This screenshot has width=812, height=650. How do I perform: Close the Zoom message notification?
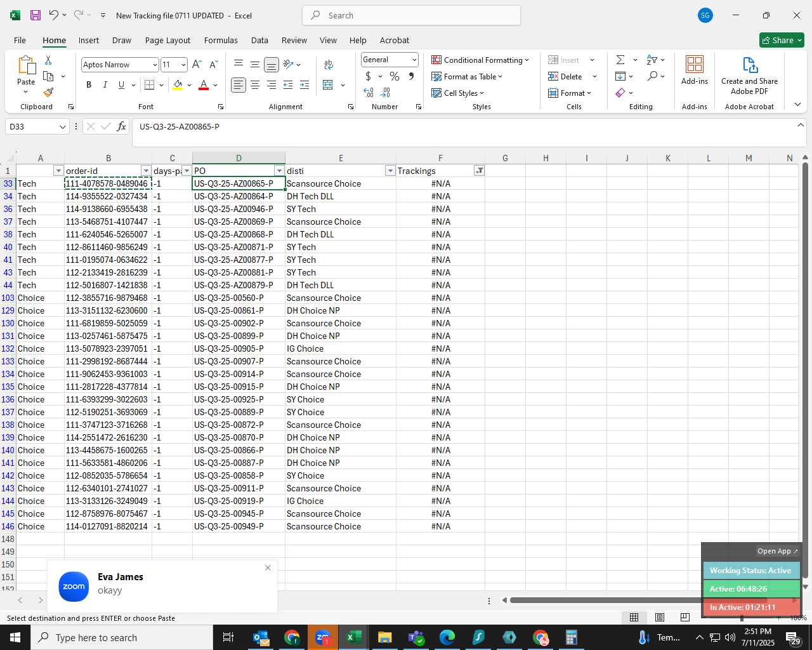click(268, 567)
